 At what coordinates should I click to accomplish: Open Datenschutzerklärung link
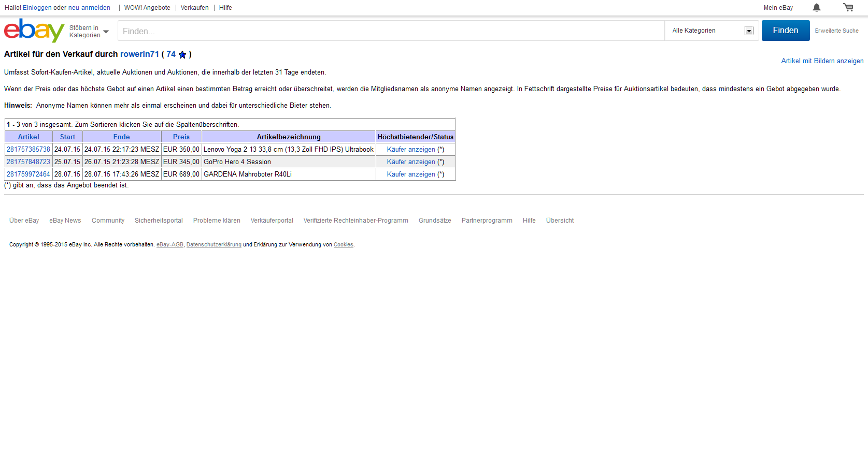214,245
